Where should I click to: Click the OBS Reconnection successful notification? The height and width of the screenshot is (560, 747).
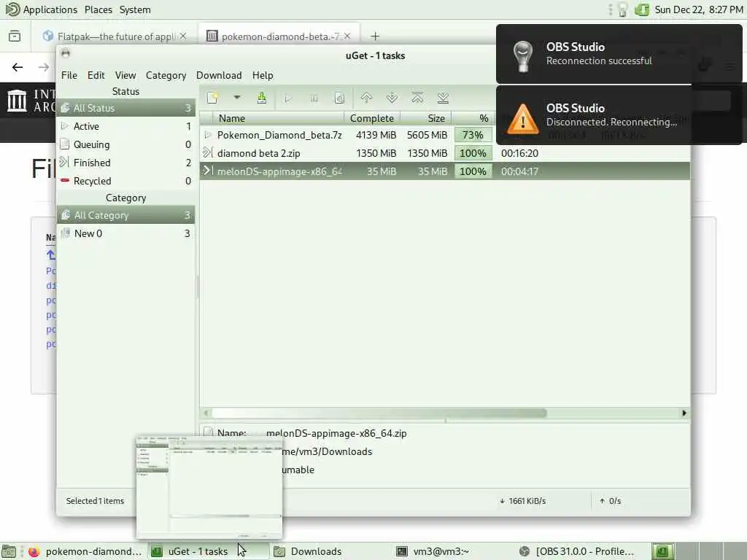coord(619,54)
